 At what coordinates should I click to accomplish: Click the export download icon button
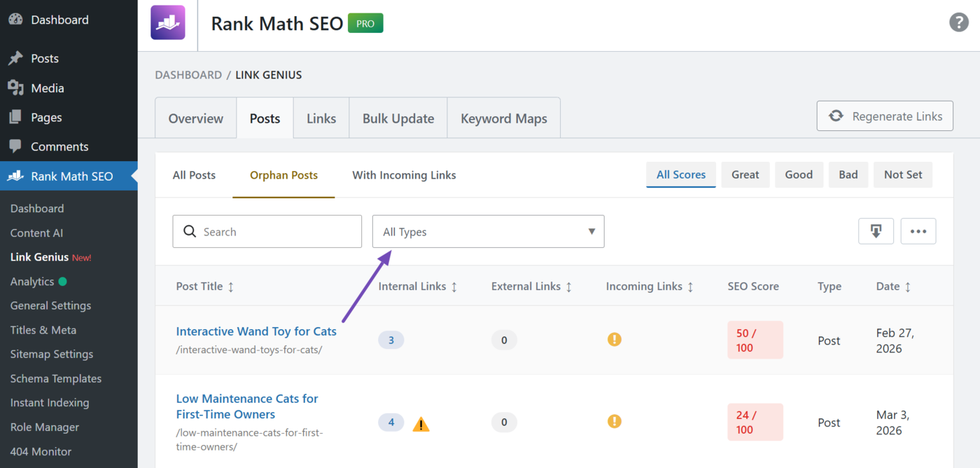(x=876, y=231)
